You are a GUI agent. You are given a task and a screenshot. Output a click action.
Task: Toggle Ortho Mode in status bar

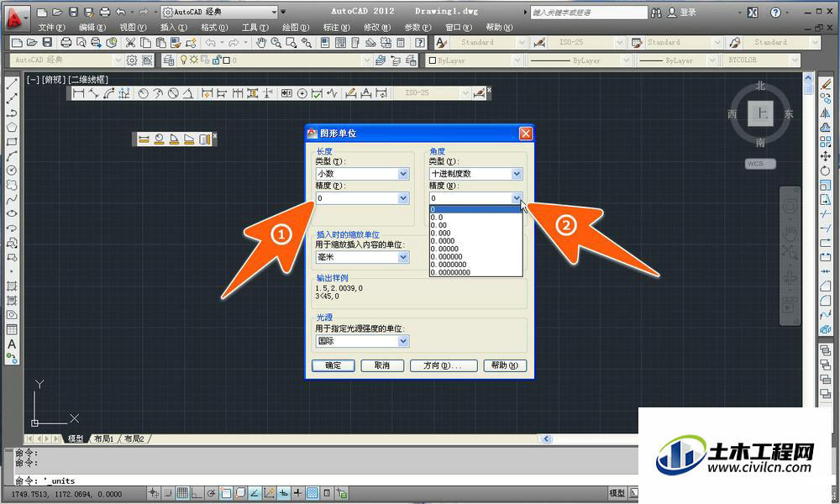(x=197, y=493)
